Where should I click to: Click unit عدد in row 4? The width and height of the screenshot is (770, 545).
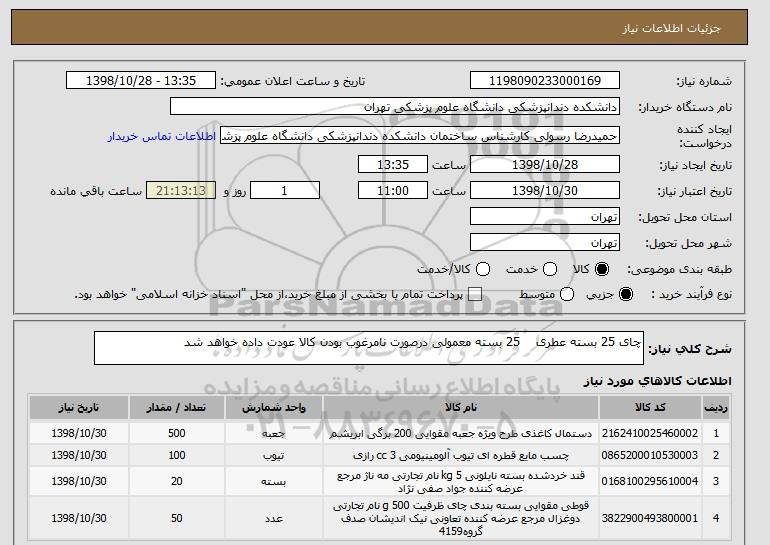274,518
